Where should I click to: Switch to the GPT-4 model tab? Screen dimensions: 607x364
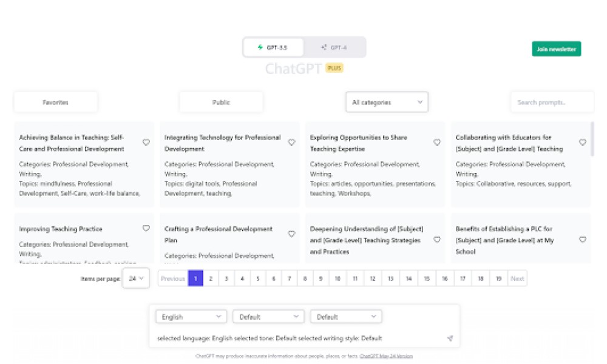334,47
